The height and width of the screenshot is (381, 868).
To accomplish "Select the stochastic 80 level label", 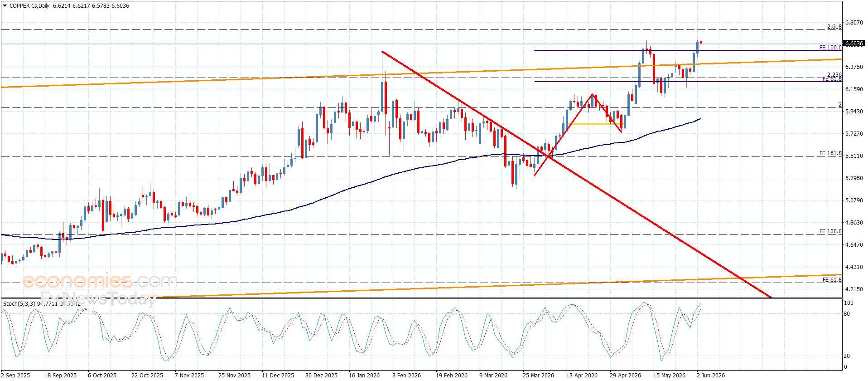I will (x=847, y=314).
